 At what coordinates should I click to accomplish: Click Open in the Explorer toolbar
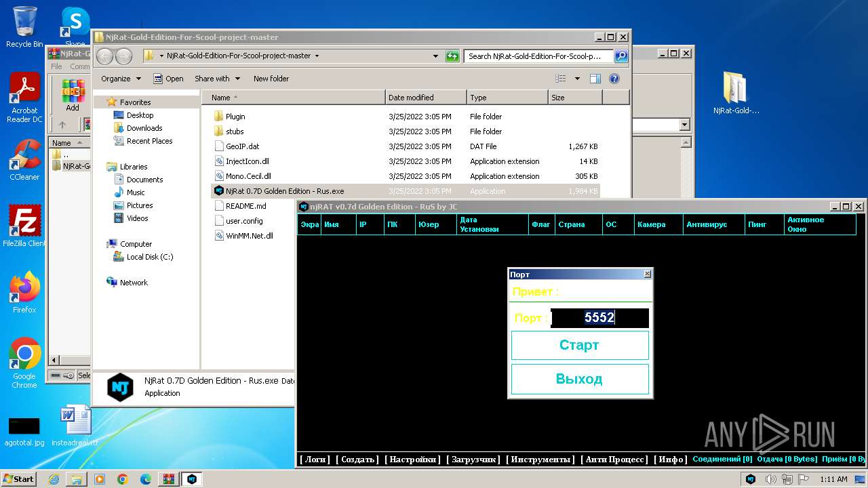click(x=168, y=79)
